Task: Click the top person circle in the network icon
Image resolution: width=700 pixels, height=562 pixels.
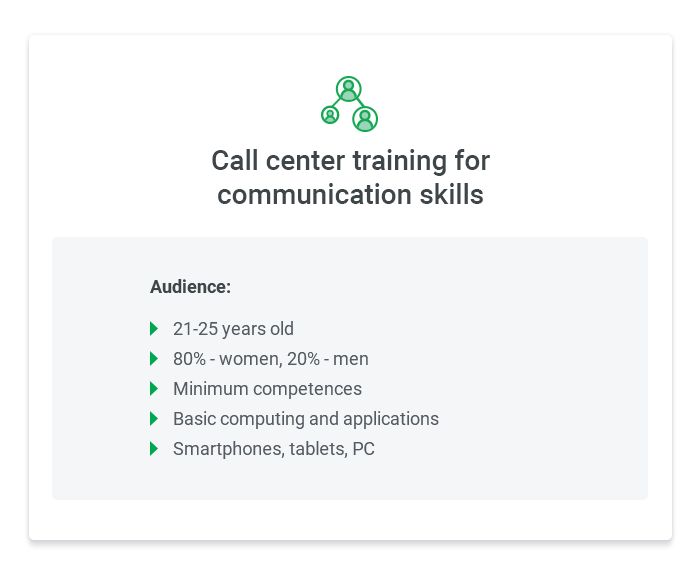Action: coord(349,89)
